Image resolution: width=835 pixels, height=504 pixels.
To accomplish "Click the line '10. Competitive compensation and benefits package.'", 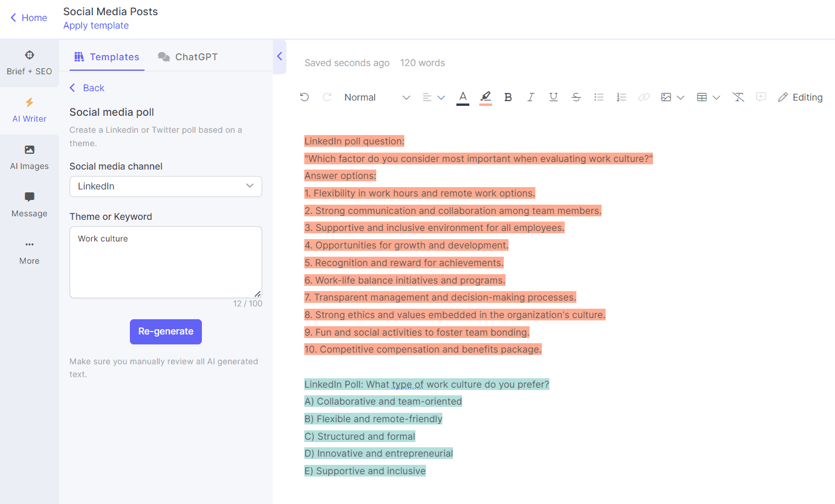I will coord(423,349).
